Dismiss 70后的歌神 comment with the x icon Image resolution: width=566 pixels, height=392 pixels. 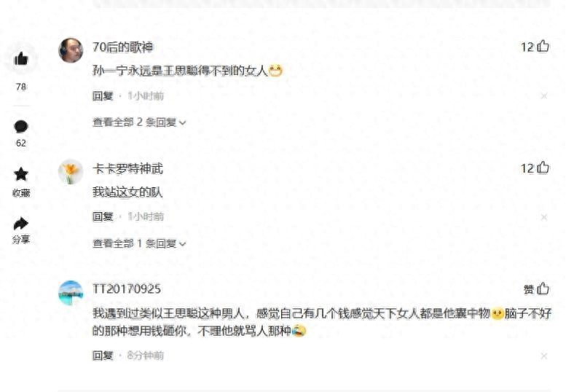click(x=544, y=95)
